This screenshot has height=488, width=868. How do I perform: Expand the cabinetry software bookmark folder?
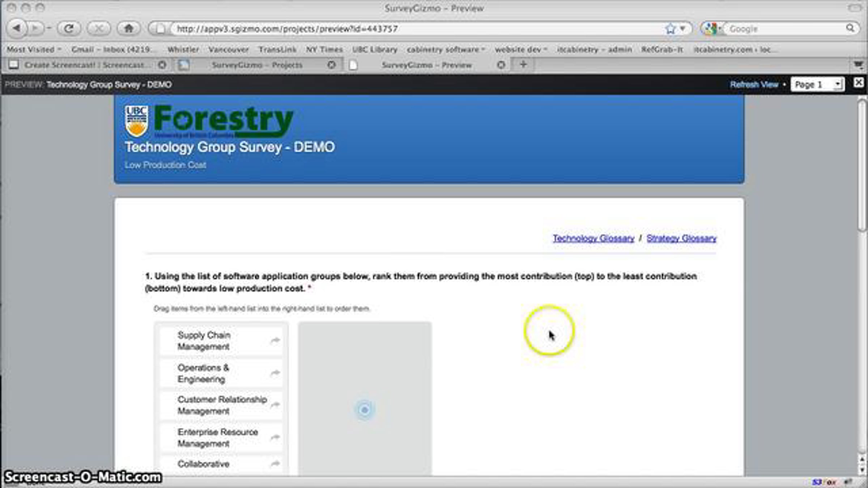click(x=446, y=49)
